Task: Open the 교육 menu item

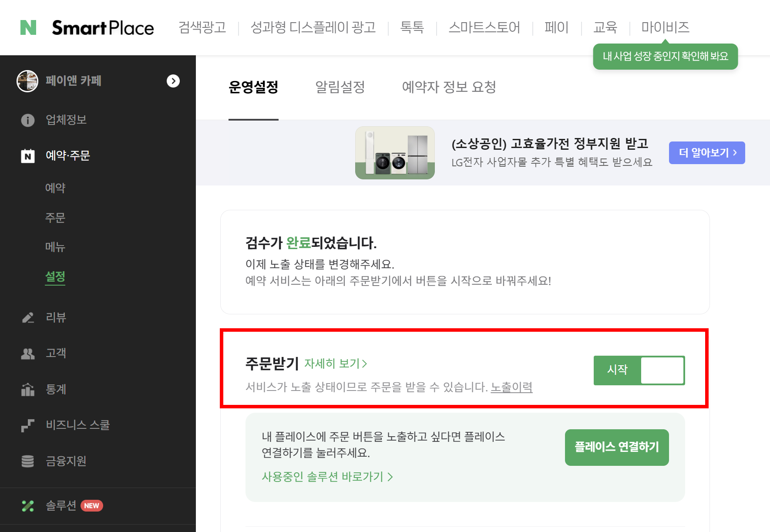Action: point(605,27)
